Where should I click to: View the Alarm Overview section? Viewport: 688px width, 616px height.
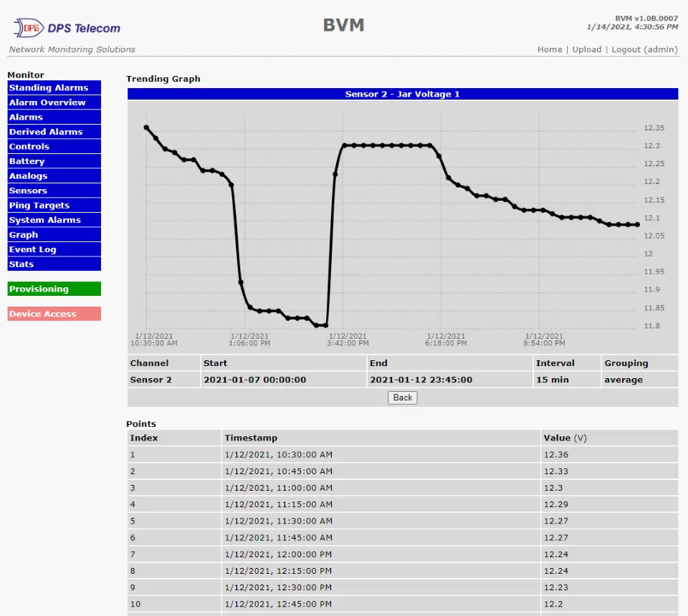pos(54,102)
